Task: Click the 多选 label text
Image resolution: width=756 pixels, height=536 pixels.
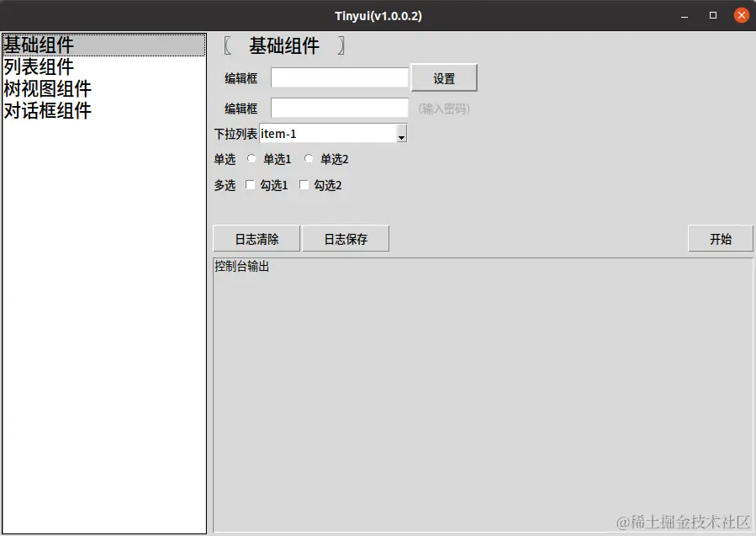Action: 225,185
